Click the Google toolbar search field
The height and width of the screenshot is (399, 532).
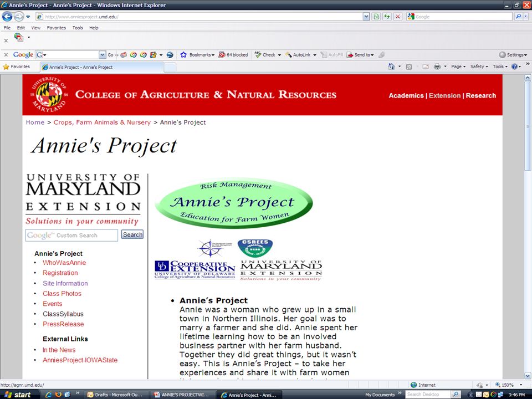point(71,55)
